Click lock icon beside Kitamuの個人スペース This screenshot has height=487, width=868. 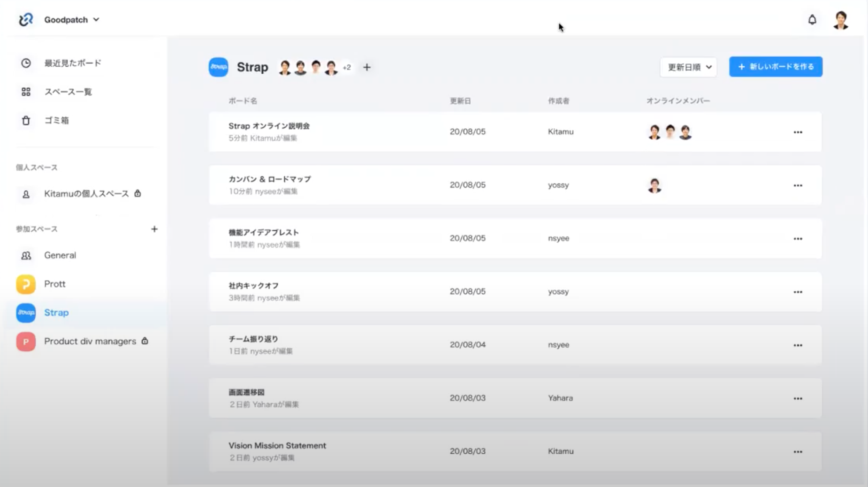[x=137, y=193]
